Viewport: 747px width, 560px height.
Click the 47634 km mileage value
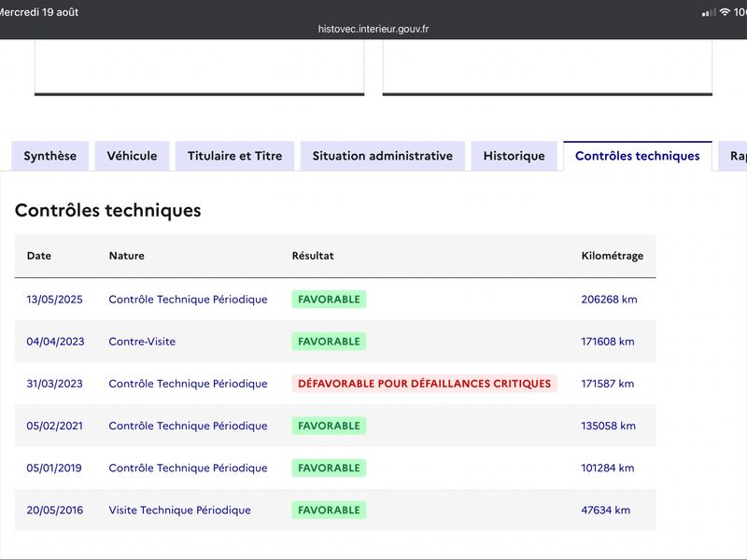click(605, 510)
